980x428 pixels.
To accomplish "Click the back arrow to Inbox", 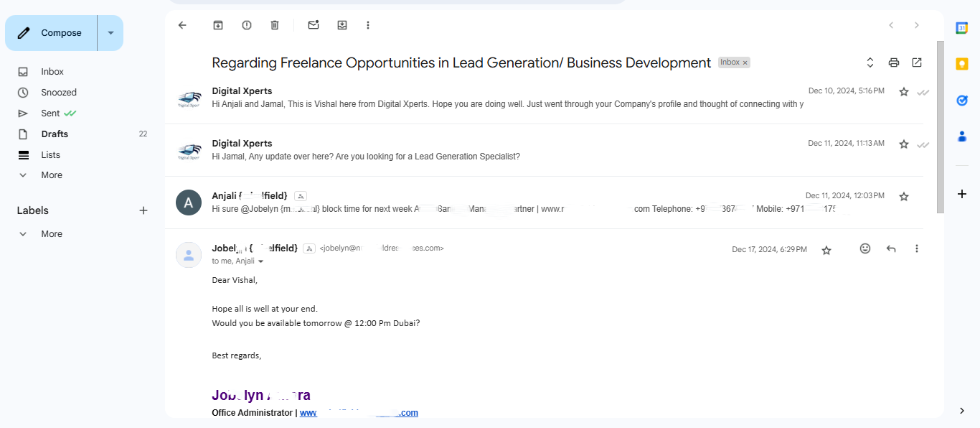I will [x=182, y=25].
